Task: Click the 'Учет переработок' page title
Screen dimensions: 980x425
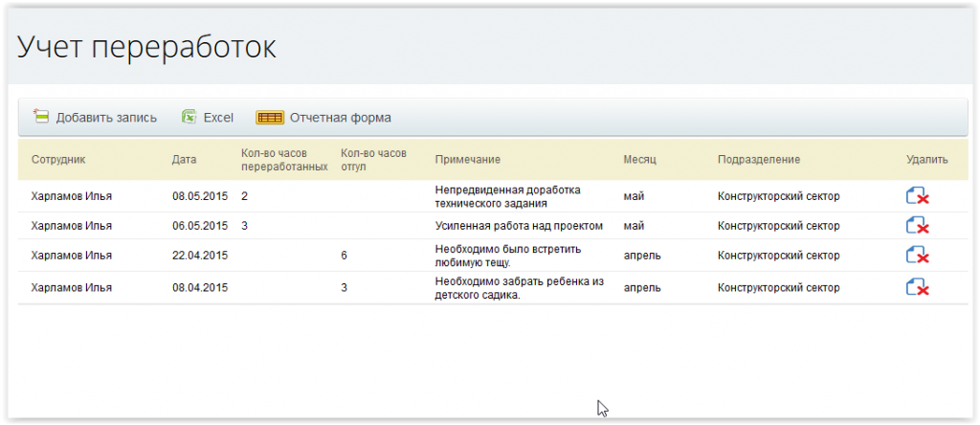Action: point(146,47)
